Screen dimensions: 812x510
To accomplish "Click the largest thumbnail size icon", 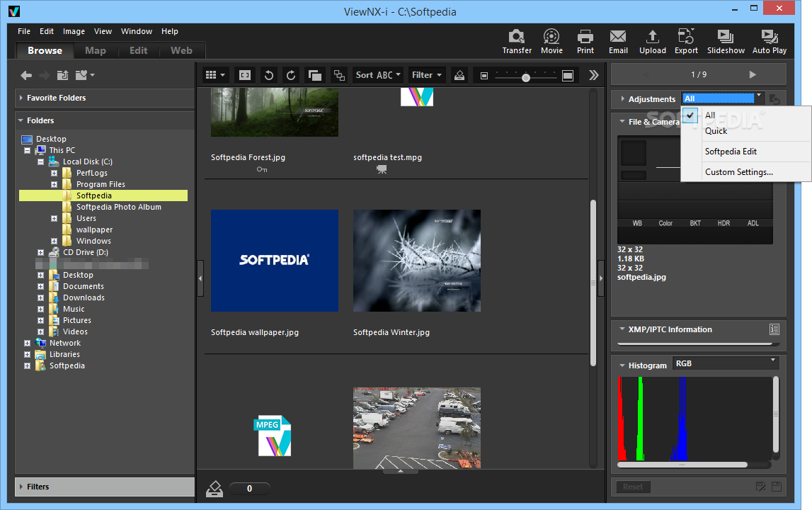I will point(568,76).
